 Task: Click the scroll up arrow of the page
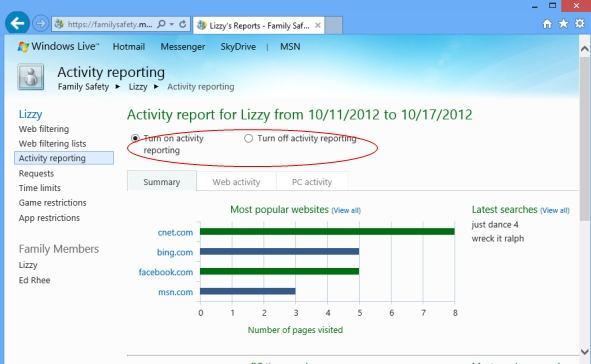click(x=585, y=49)
